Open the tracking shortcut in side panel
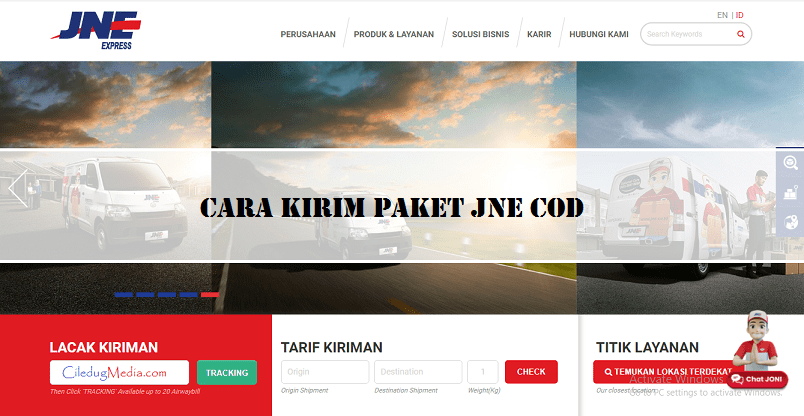This screenshot has width=804, height=416. (x=790, y=164)
